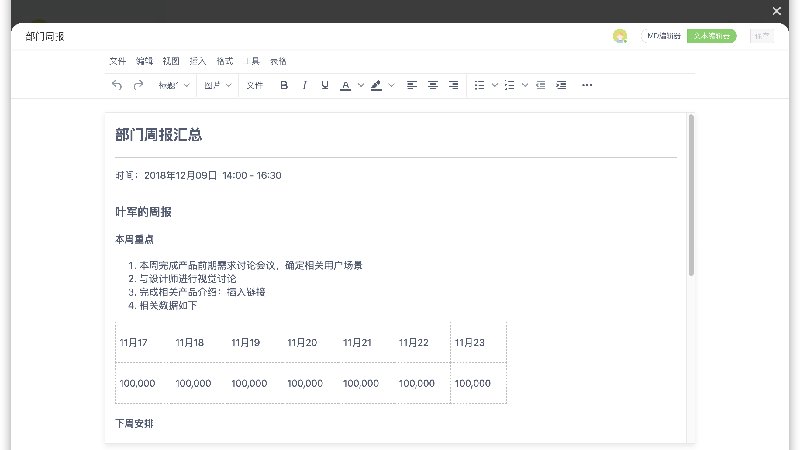Viewport: 800px width, 450px height.
Task: Open the 格式 menu
Action: (224, 61)
